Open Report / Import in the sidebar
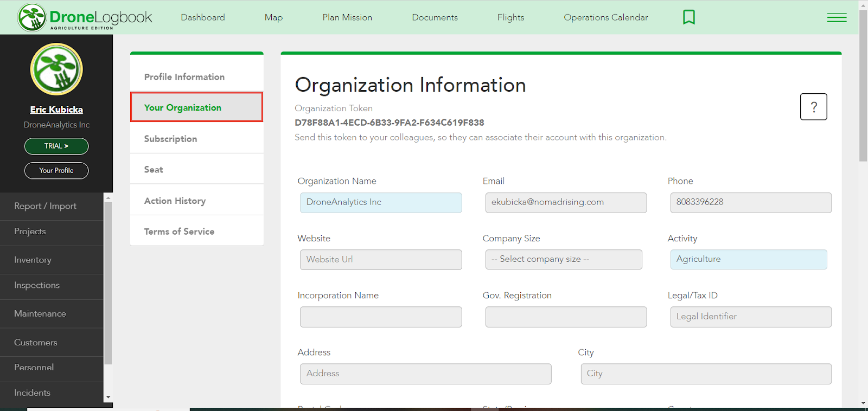This screenshot has height=411, width=868. point(52,206)
